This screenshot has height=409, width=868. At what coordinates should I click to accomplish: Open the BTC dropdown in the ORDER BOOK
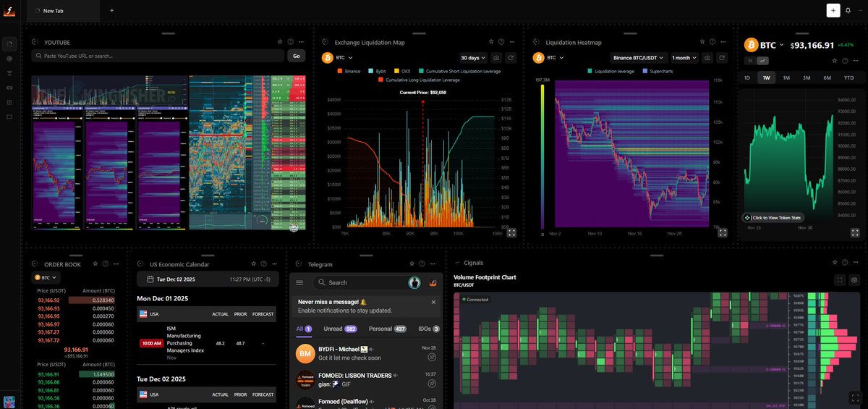coord(46,277)
